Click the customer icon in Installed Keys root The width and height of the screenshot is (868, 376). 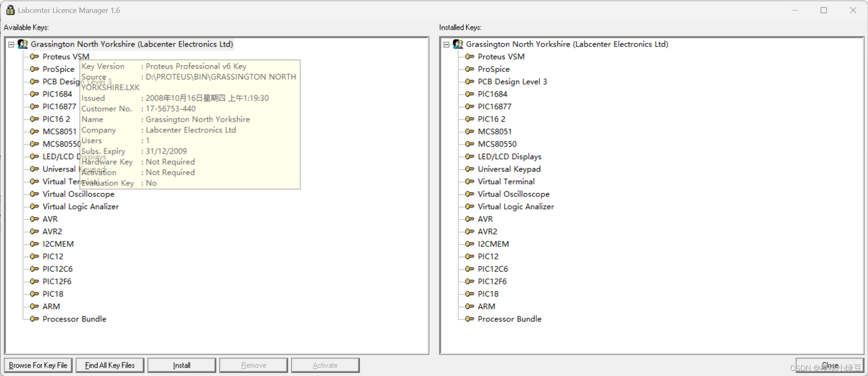pyautogui.click(x=458, y=44)
